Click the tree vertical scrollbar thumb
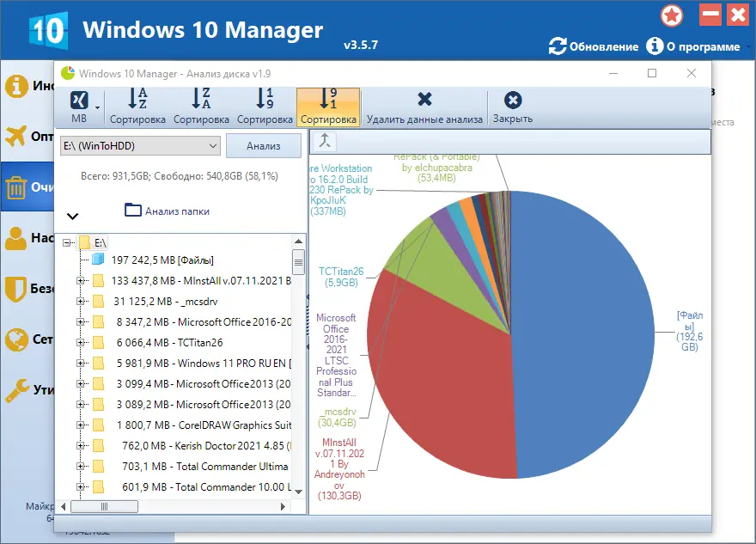This screenshot has height=544, width=756. (298, 262)
